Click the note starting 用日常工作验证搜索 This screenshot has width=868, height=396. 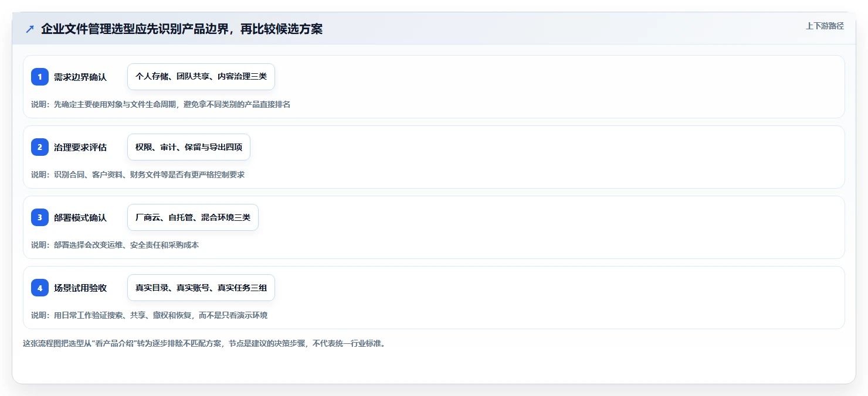click(149, 315)
